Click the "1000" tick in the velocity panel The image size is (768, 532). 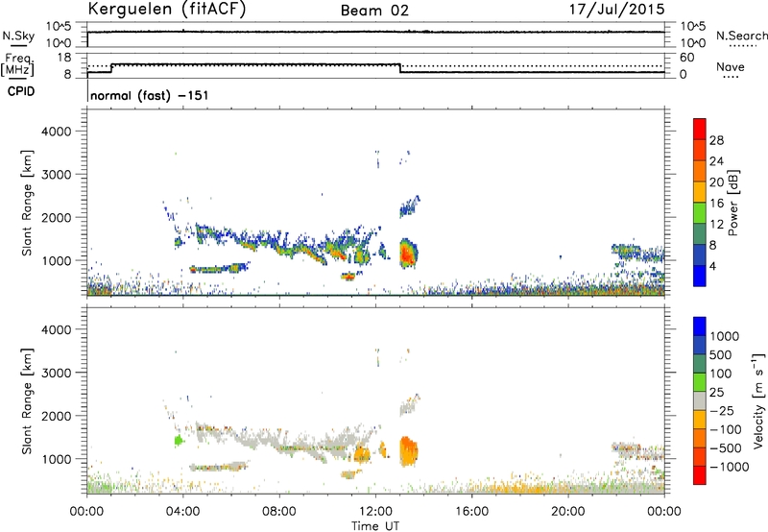[56, 458]
